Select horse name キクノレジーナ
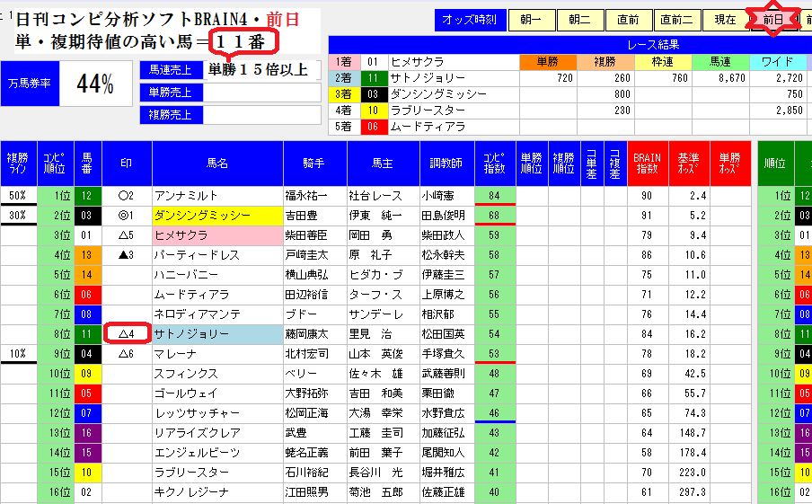The width and height of the screenshot is (812, 504). pos(217,492)
